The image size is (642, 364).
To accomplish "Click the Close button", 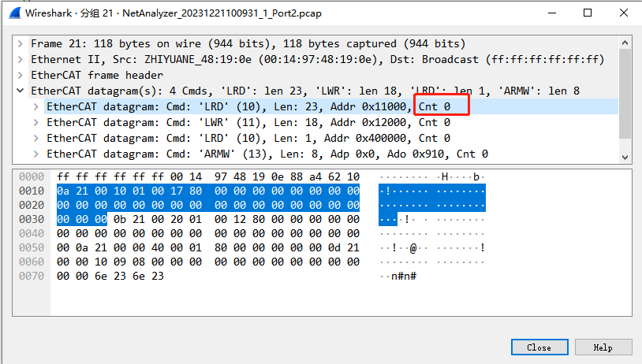I will pos(539,347).
